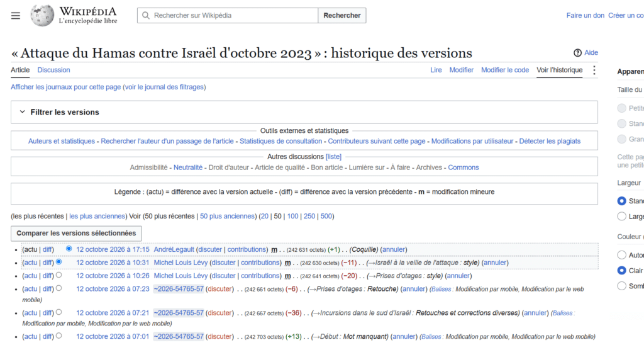Select radio for 12 octobre 2026 à 07:23 revision
Image resolution: width=644 pixels, height=345 pixels.
58,288
